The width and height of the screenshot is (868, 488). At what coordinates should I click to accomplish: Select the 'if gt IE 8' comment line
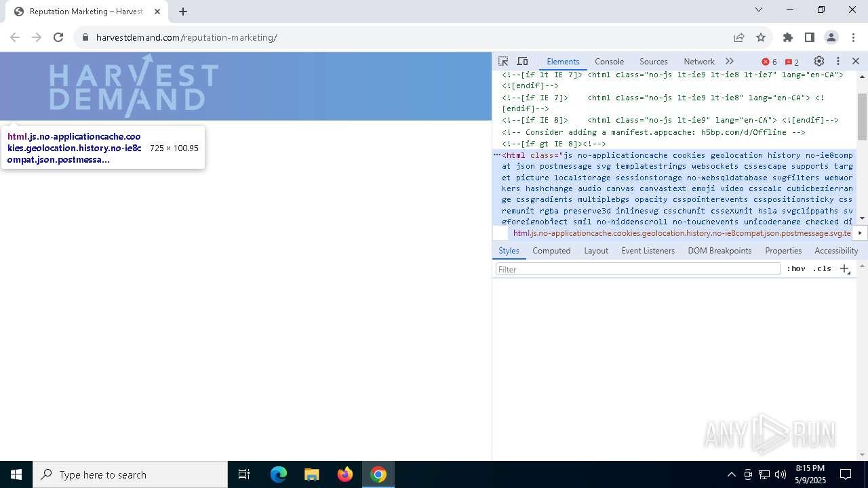pyautogui.click(x=554, y=144)
